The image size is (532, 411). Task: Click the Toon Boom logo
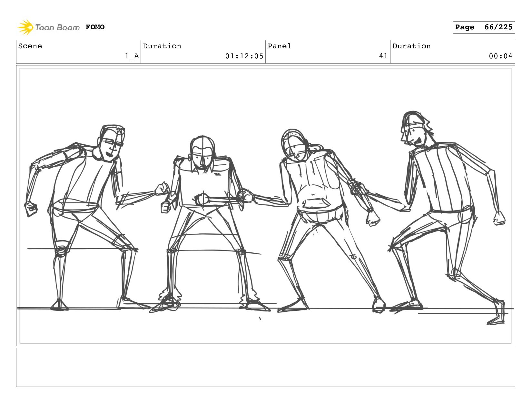tap(48, 27)
